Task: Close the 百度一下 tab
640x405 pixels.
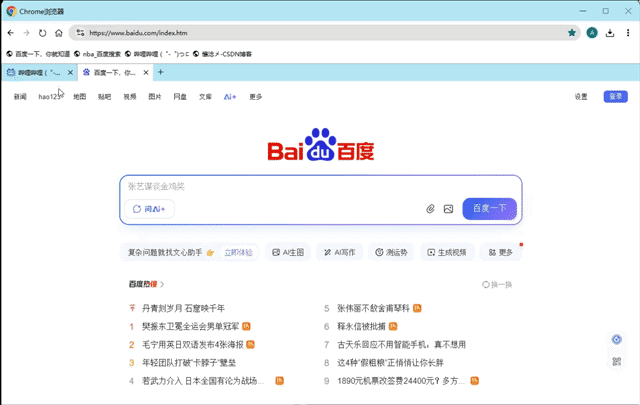Action: pyautogui.click(x=146, y=73)
